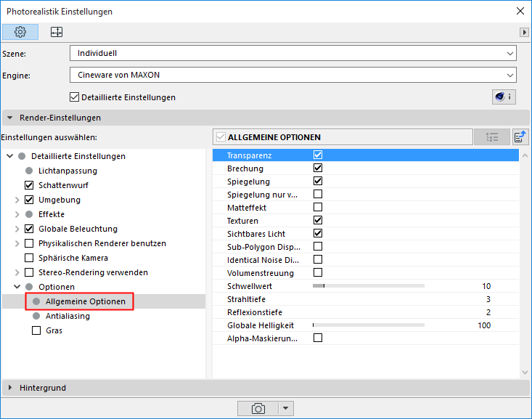Click the Schwellwert slider
The height and width of the screenshot is (419, 532).
369,286
